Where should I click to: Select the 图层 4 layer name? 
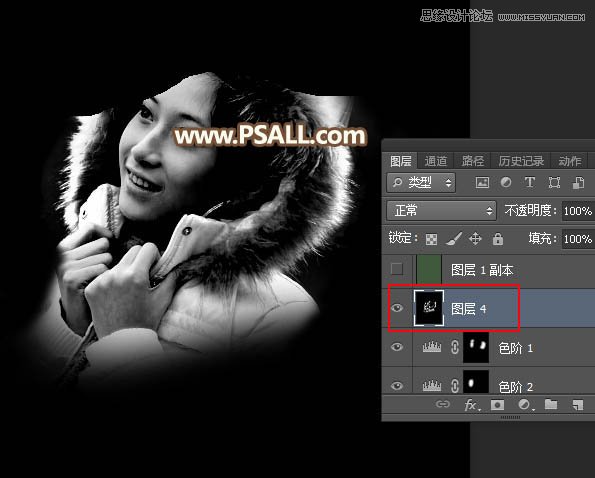pyautogui.click(x=469, y=309)
